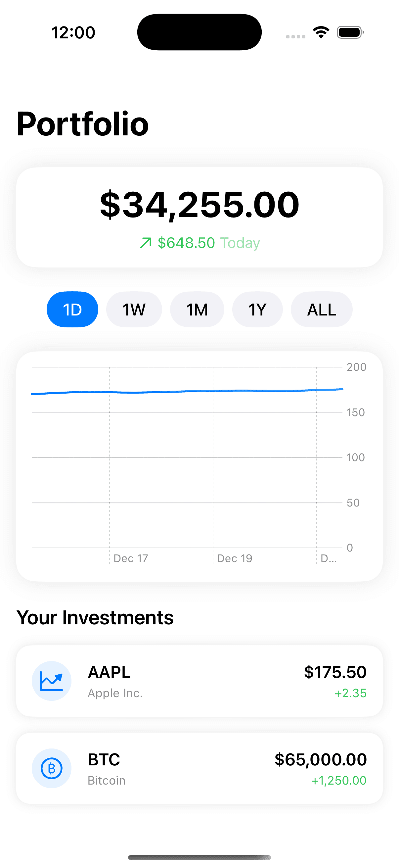399x868 pixels.
Task: Tap the home indicator bar
Action: click(199, 857)
